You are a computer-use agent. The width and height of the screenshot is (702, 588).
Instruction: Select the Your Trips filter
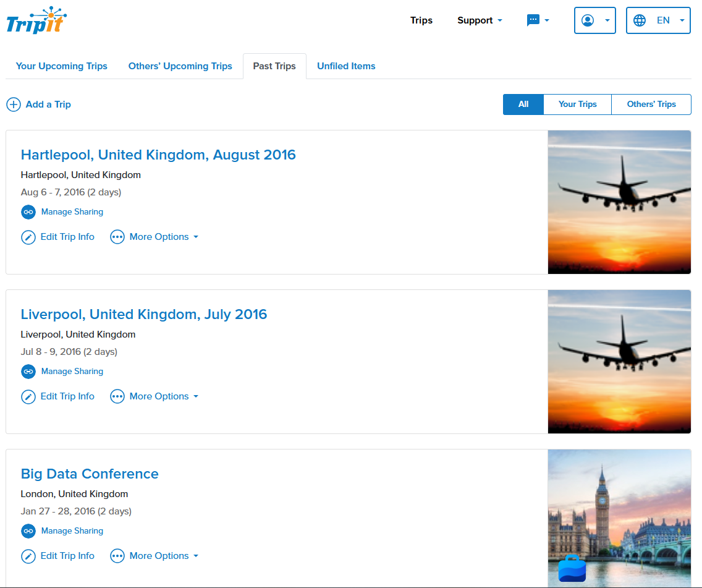(577, 104)
